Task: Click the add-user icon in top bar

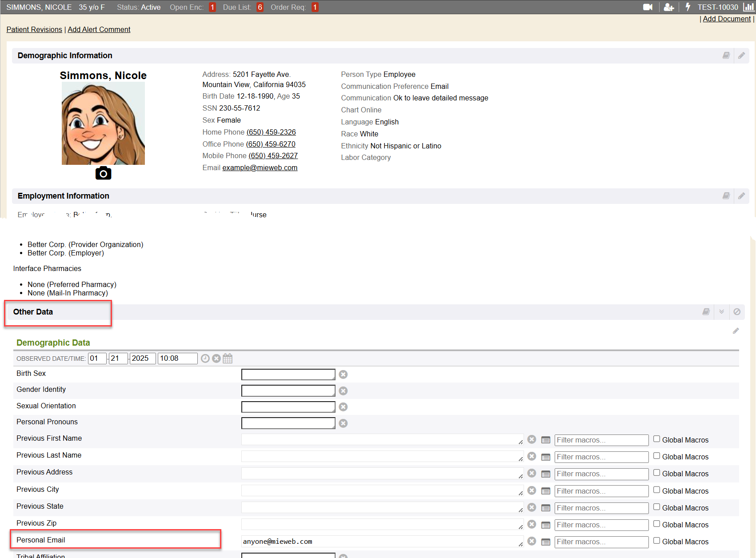Action: (668, 7)
